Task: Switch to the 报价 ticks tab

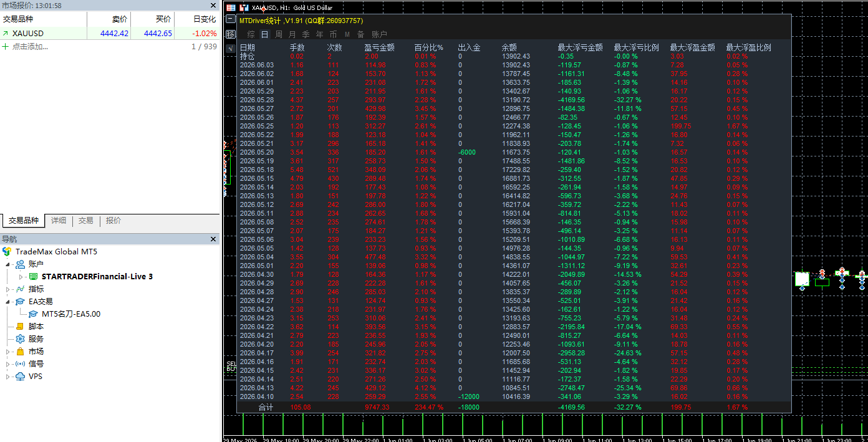Action: [x=113, y=221]
